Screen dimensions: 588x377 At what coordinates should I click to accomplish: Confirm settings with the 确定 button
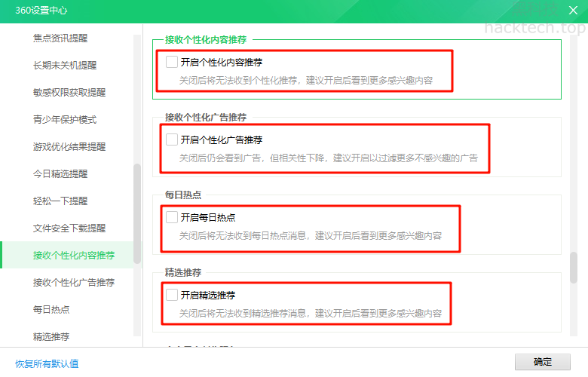click(542, 362)
